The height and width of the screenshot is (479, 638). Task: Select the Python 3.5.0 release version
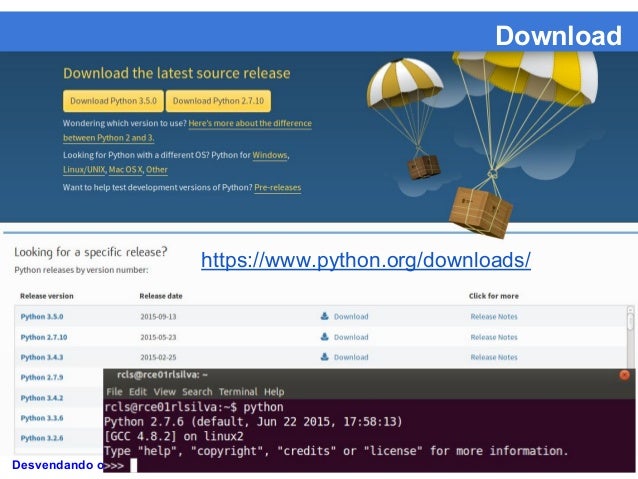pyautogui.click(x=42, y=317)
